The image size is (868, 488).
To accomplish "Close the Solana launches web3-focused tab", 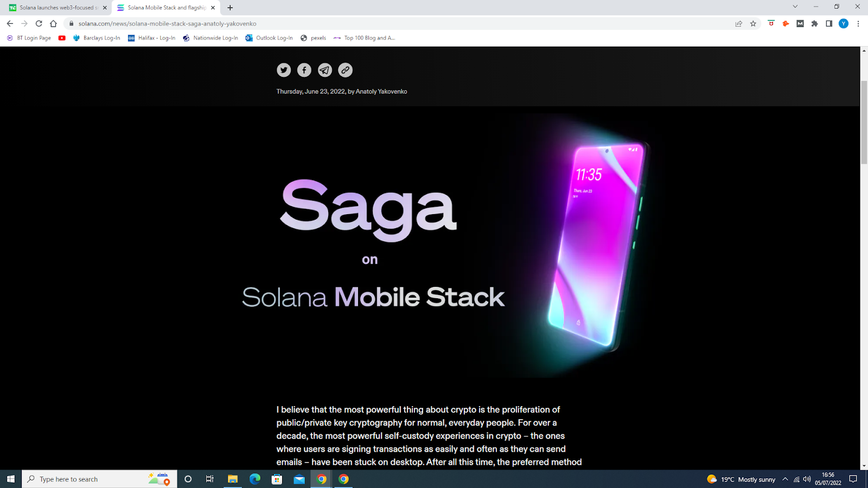I will pos(105,8).
